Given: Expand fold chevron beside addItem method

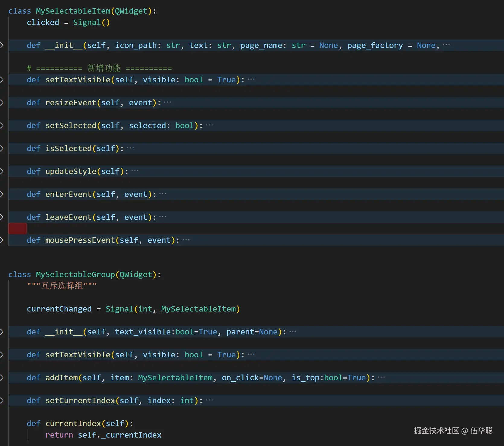Looking at the screenshot, I should (x=2, y=378).
